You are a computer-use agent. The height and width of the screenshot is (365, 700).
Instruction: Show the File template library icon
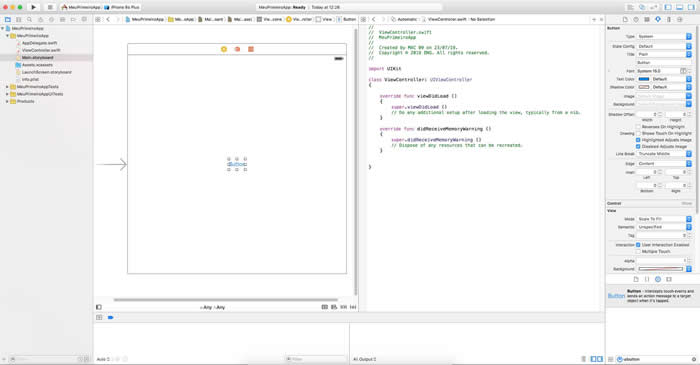[x=636, y=279]
